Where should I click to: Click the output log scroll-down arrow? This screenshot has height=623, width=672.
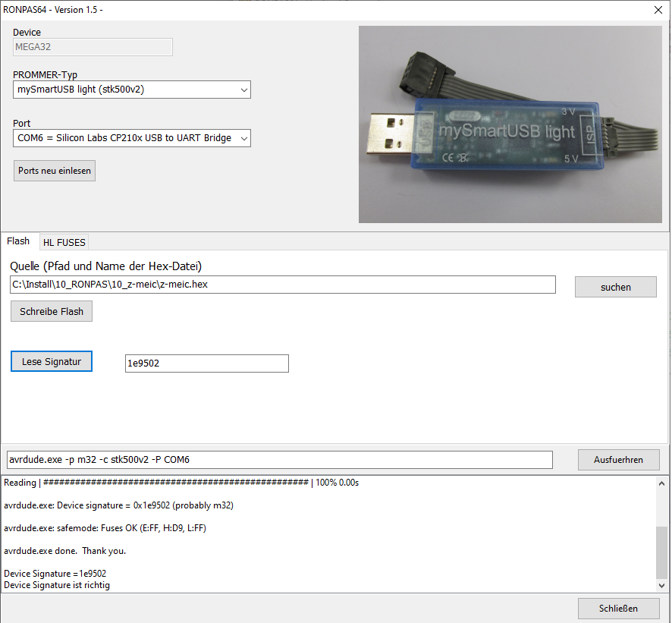pos(661,585)
